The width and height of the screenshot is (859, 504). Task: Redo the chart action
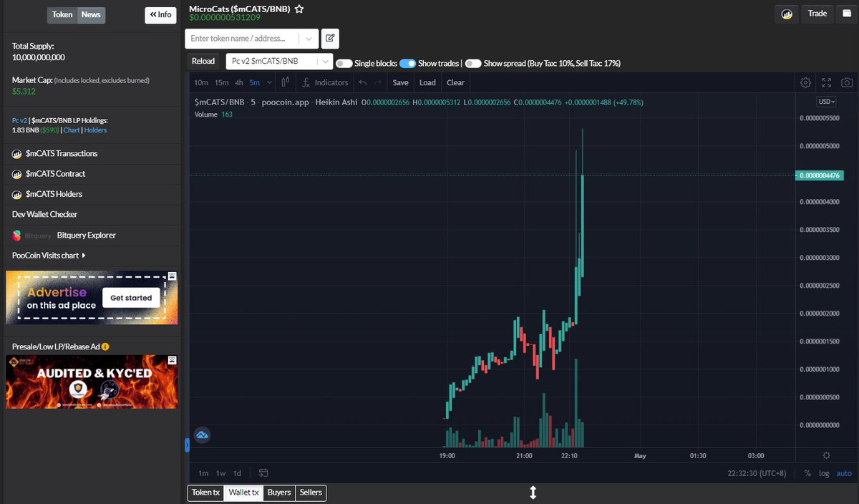pos(378,82)
